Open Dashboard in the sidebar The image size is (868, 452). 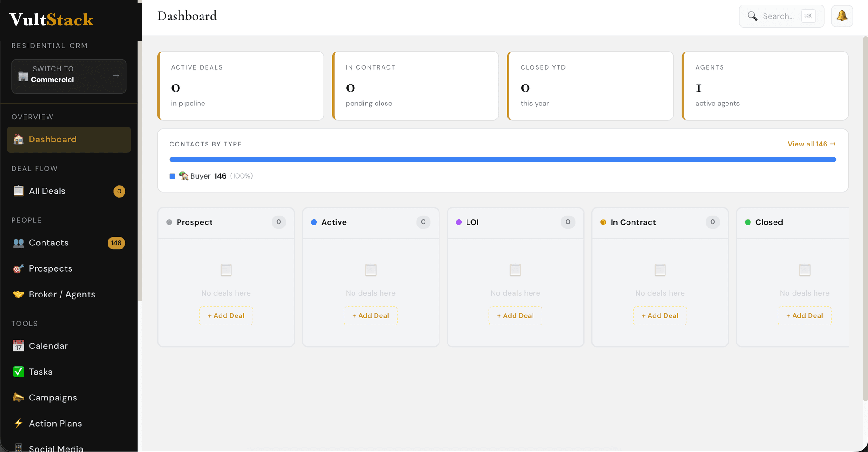click(x=69, y=139)
